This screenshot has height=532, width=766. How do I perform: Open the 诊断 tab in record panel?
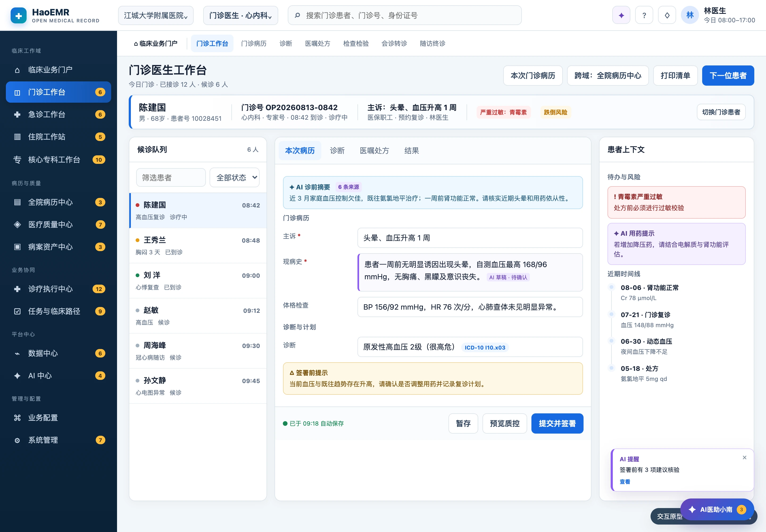click(x=337, y=150)
